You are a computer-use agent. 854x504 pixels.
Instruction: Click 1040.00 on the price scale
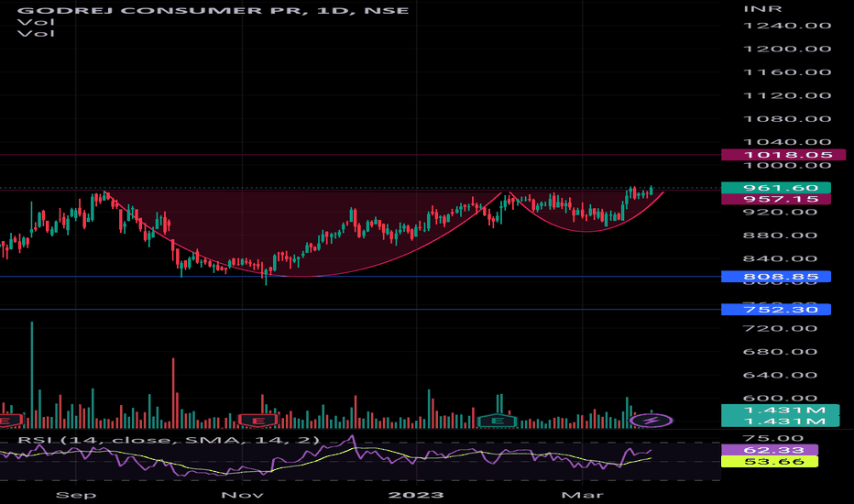pyautogui.click(x=787, y=142)
